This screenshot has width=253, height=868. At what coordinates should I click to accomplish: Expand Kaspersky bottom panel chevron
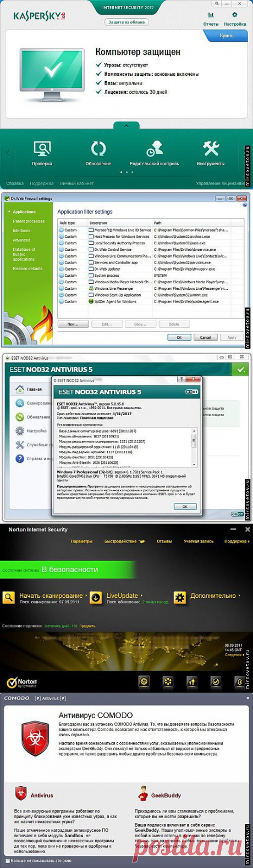[127, 126]
